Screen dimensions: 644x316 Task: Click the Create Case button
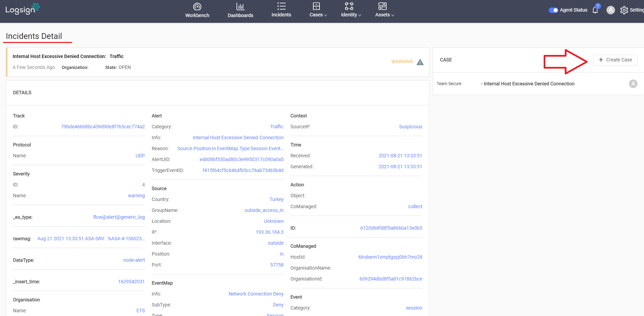point(615,60)
